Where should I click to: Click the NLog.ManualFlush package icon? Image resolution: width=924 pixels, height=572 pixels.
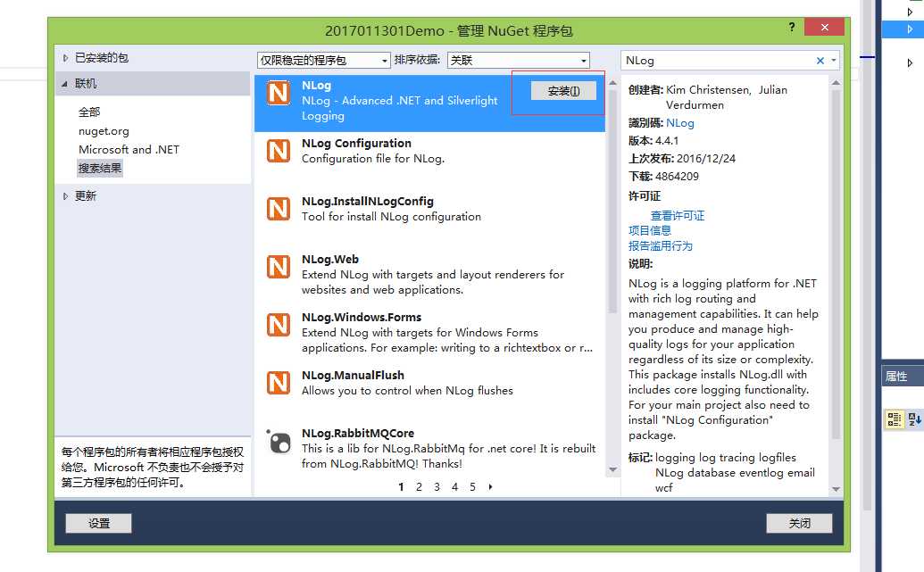(x=279, y=383)
